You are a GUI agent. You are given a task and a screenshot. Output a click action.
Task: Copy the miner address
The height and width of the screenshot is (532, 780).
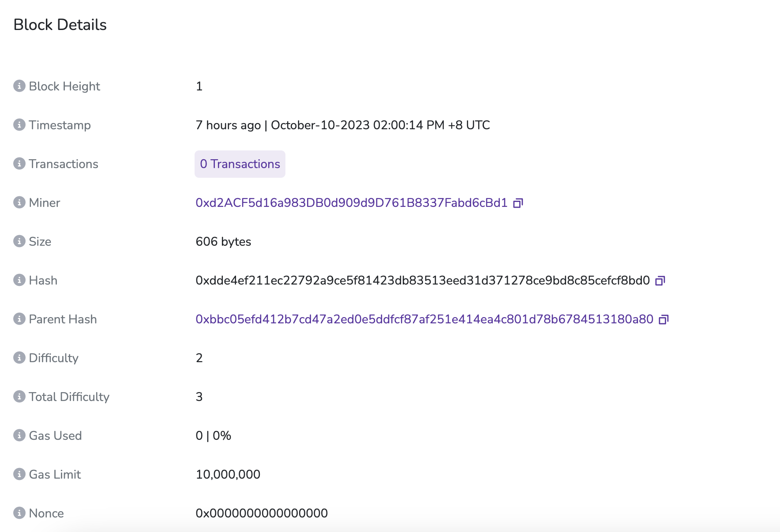[518, 203]
